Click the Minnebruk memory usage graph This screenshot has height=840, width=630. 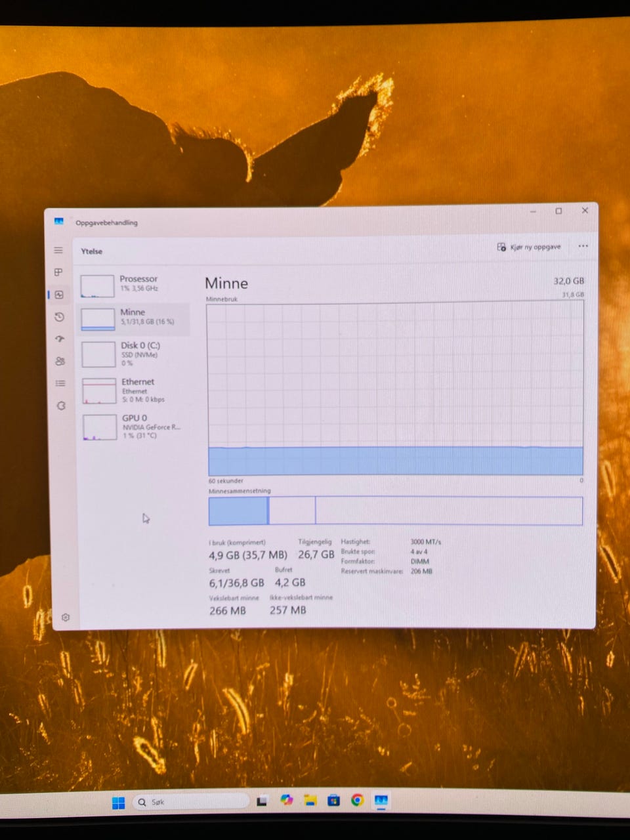coord(395,388)
